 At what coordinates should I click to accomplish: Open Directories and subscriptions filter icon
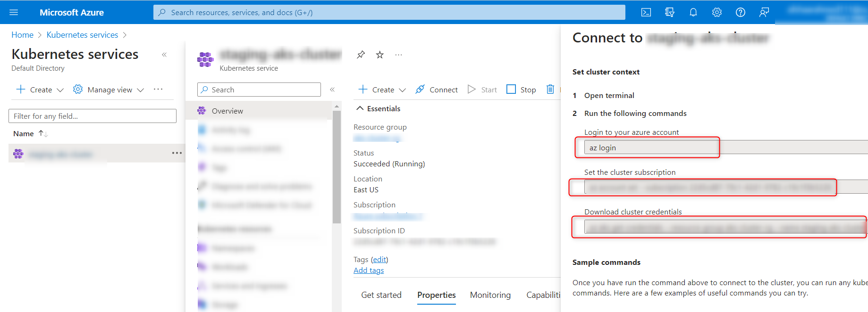(670, 12)
